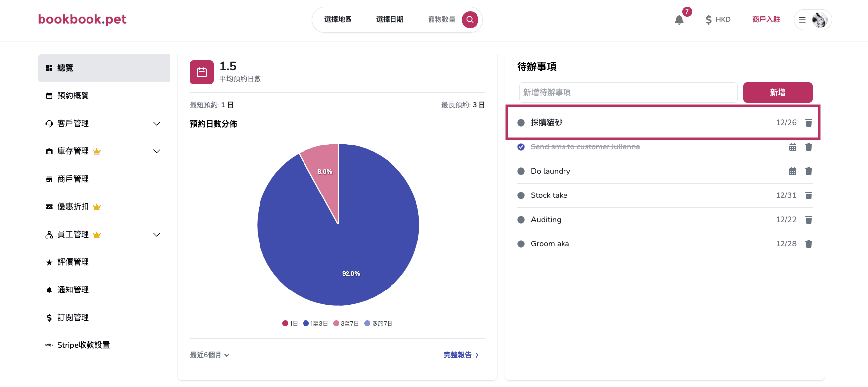Go to 總覽 overview menu item

pyautogui.click(x=104, y=68)
